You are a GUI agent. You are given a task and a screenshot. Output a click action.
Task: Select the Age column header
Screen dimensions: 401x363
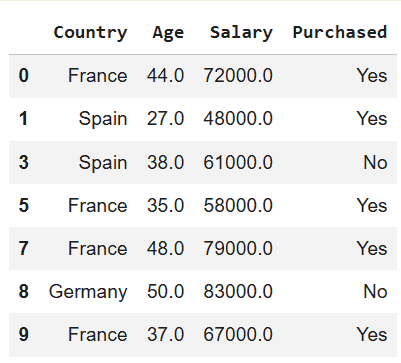(x=168, y=33)
